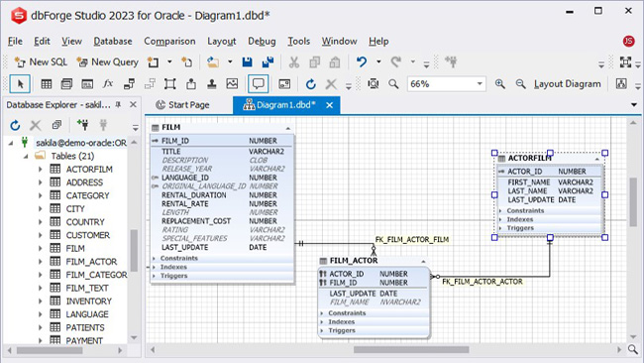Image resolution: width=644 pixels, height=363 pixels.
Task: Select the PATIENTS table in tree
Action: [x=85, y=327]
